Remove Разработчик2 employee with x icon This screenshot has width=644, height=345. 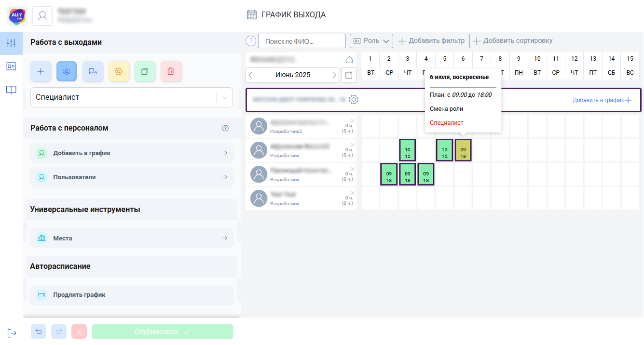[352, 120]
